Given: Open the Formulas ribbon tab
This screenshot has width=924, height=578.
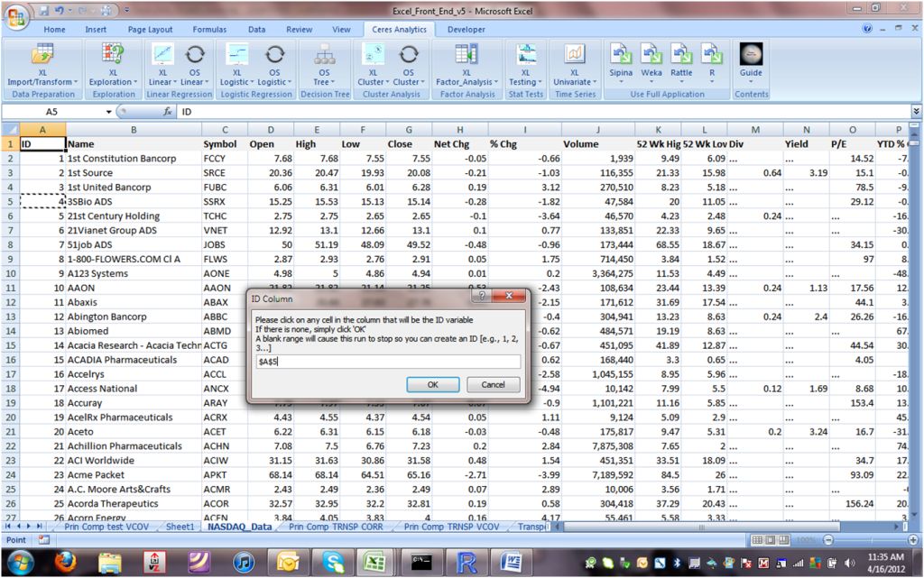Looking at the screenshot, I should (209, 30).
